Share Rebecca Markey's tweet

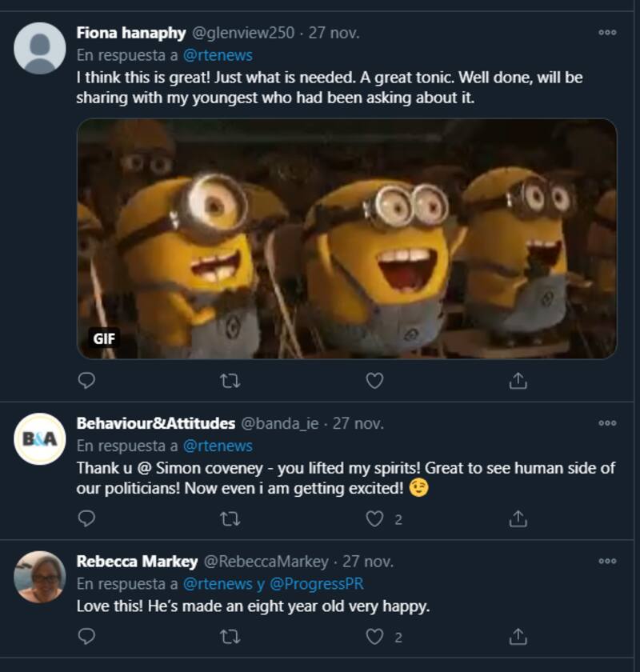pyautogui.click(x=518, y=637)
